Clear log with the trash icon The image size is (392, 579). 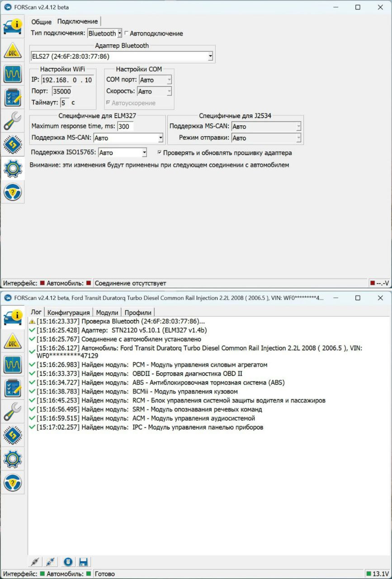67,562
